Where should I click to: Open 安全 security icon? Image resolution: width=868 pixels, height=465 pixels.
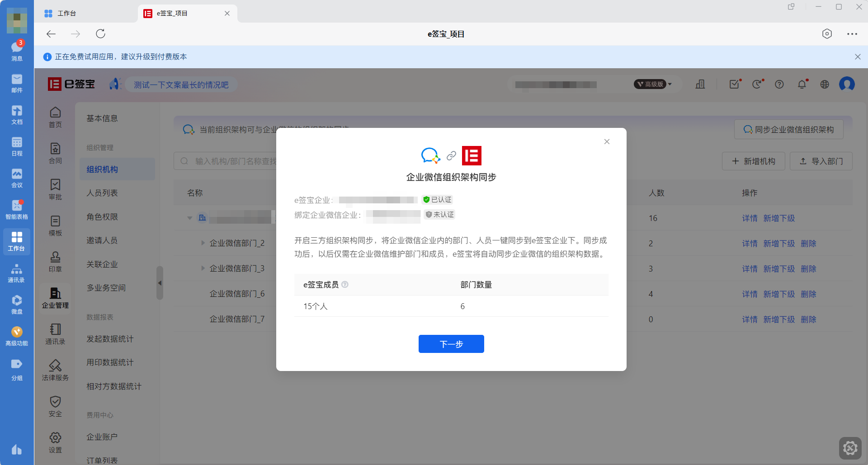[x=55, y=406]
